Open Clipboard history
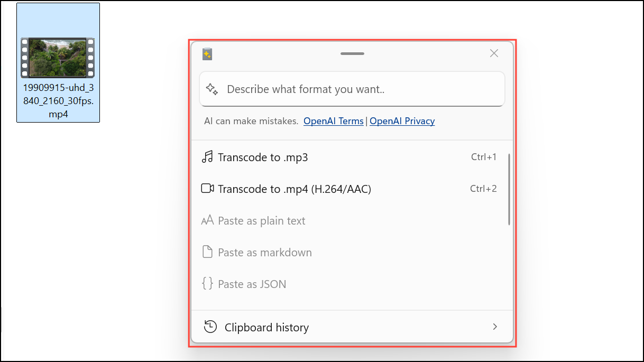Screen dimensions: 644x362 tap(352, 327)
